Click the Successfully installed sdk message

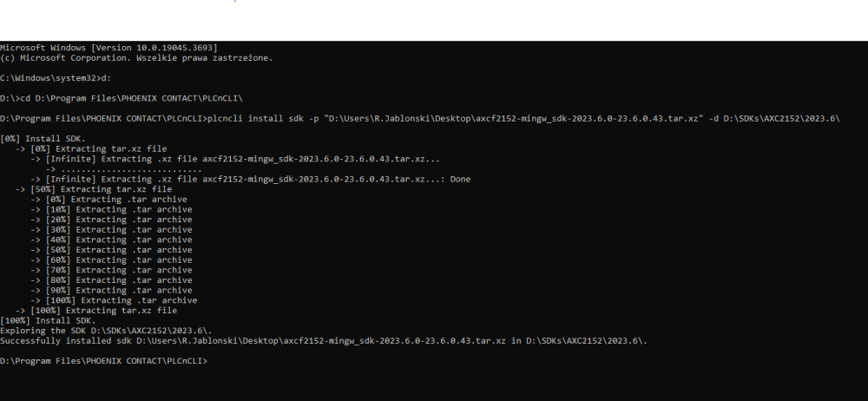point(324,340)
